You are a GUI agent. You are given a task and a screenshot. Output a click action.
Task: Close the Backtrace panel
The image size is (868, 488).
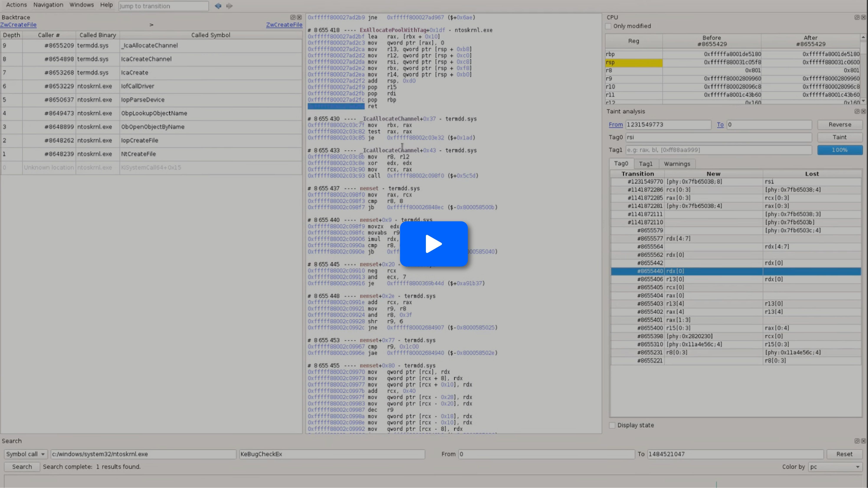[x=299, y=17]
